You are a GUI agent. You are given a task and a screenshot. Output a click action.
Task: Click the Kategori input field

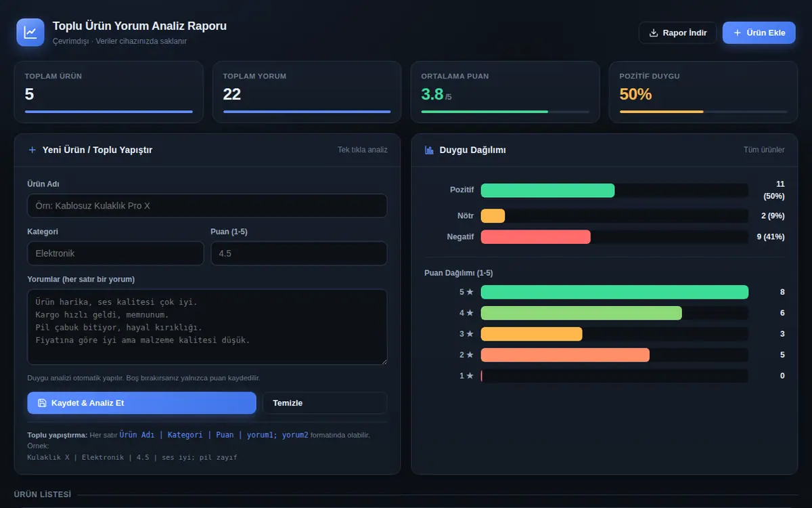click(x=116, y=253)
